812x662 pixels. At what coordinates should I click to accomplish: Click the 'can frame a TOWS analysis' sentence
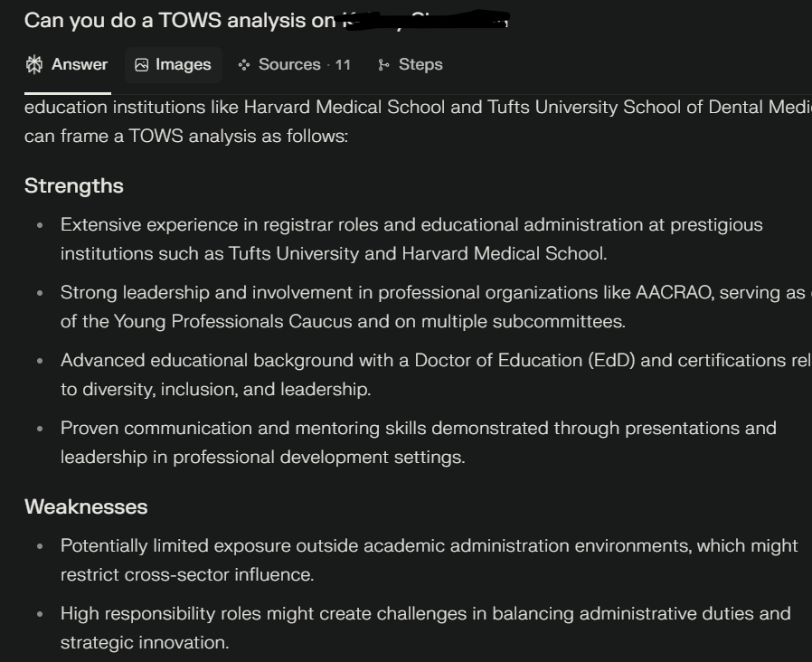point(186,136)
